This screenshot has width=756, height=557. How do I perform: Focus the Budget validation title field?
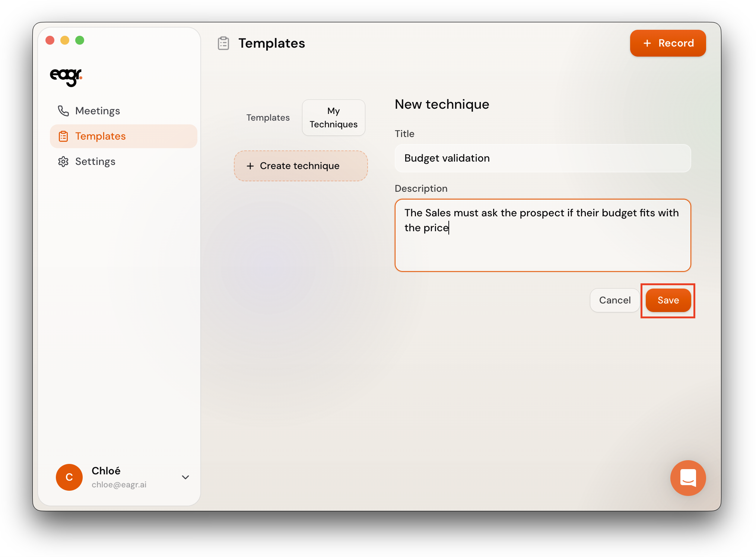tap(542, 158)
